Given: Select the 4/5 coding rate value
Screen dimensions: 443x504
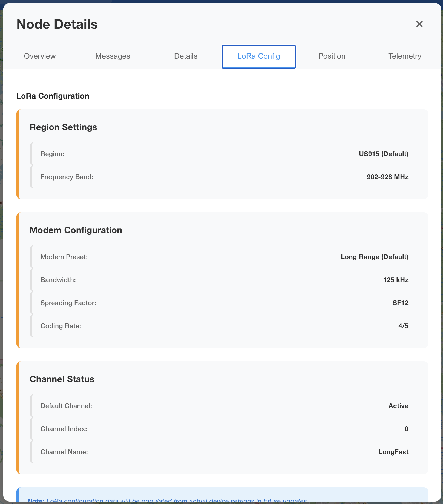Looking at the screenshot, I should point(403,326).
